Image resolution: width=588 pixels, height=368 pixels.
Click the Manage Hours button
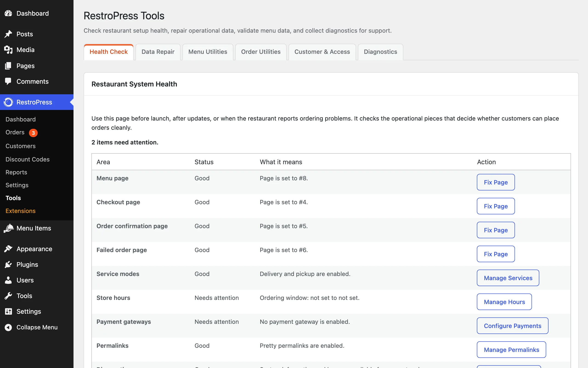504,302
